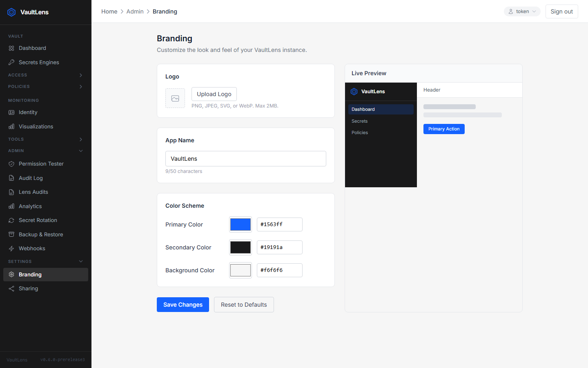Sign out of VaultLens
The width and height of the screenshot is (588, 368).
pos(561,11)
